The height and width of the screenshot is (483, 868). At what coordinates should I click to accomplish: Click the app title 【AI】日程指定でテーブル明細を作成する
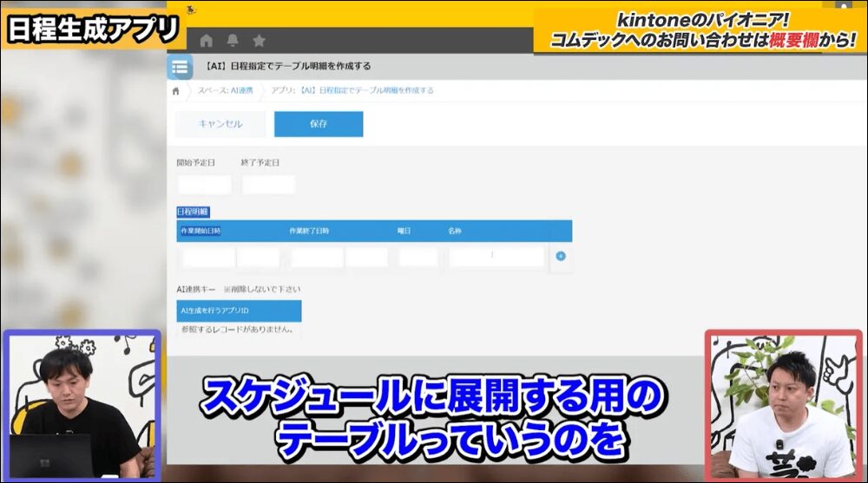[286, 66]
